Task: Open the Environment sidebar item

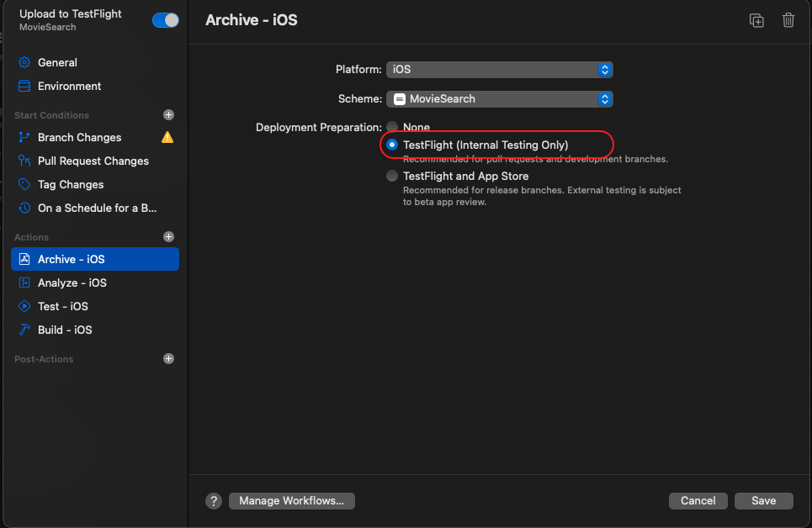Action: click(95, 86)
